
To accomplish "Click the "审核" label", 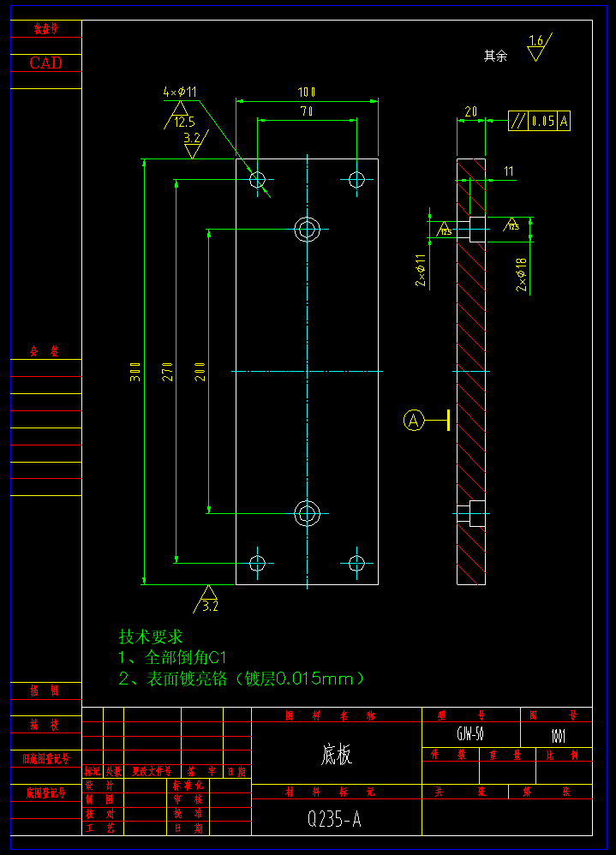I will click(x=188, y=799).
